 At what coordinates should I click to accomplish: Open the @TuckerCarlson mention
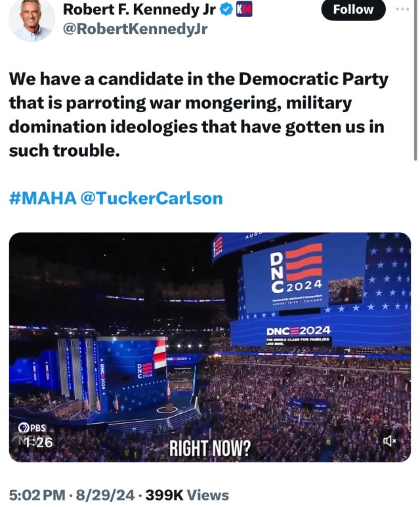point(151,198)
